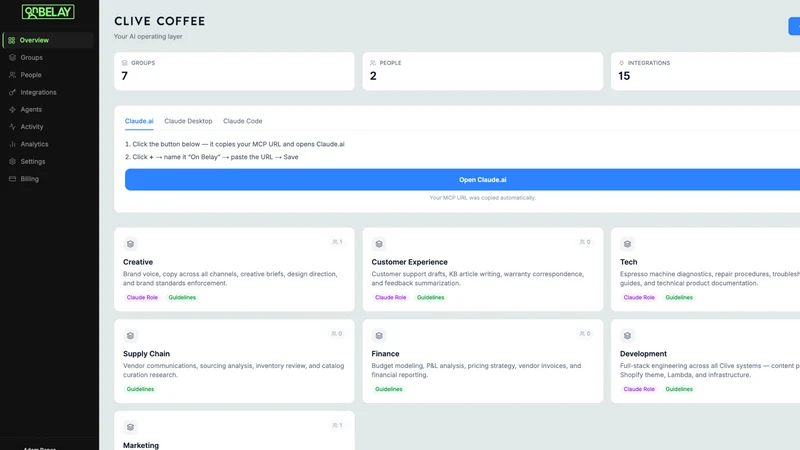Click member count icon on Customer Experience
This screenshot has height=450, width=800.
click(x=582, y=242)
